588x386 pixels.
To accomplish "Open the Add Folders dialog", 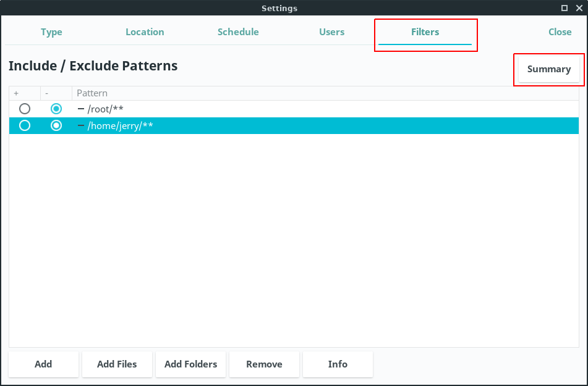I will [190, 364].
